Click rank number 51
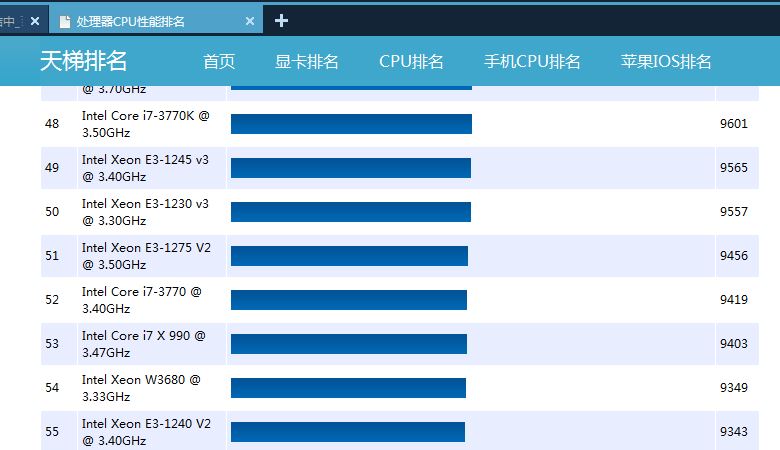The width and height of the screenshot is (780, 450). pos(52,256)
